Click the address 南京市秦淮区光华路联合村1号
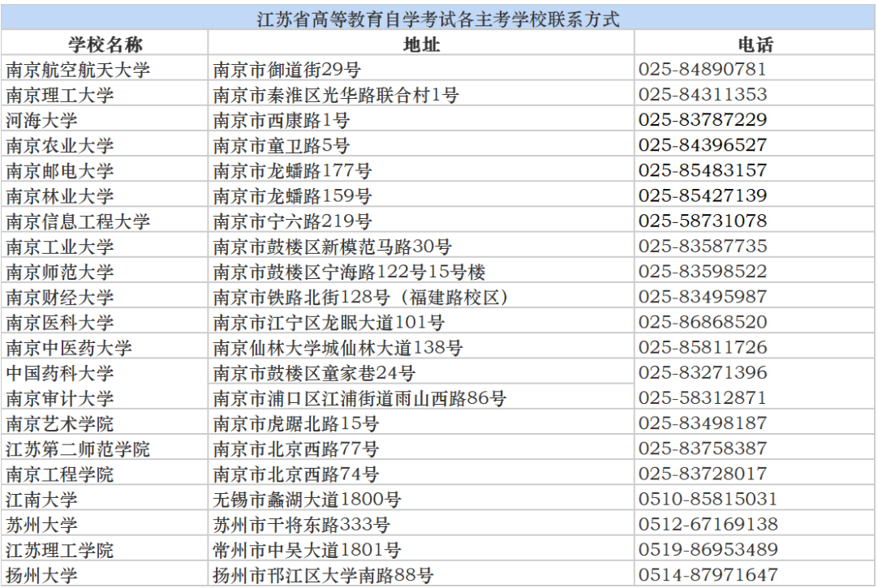The width and height of the screenshot is (878, 588). tap(335, 95)
